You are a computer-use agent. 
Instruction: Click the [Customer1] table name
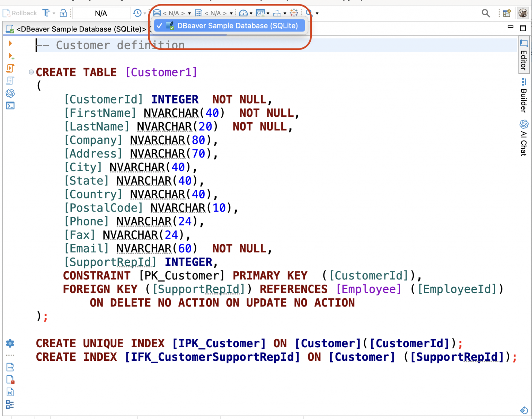[161, 72]
